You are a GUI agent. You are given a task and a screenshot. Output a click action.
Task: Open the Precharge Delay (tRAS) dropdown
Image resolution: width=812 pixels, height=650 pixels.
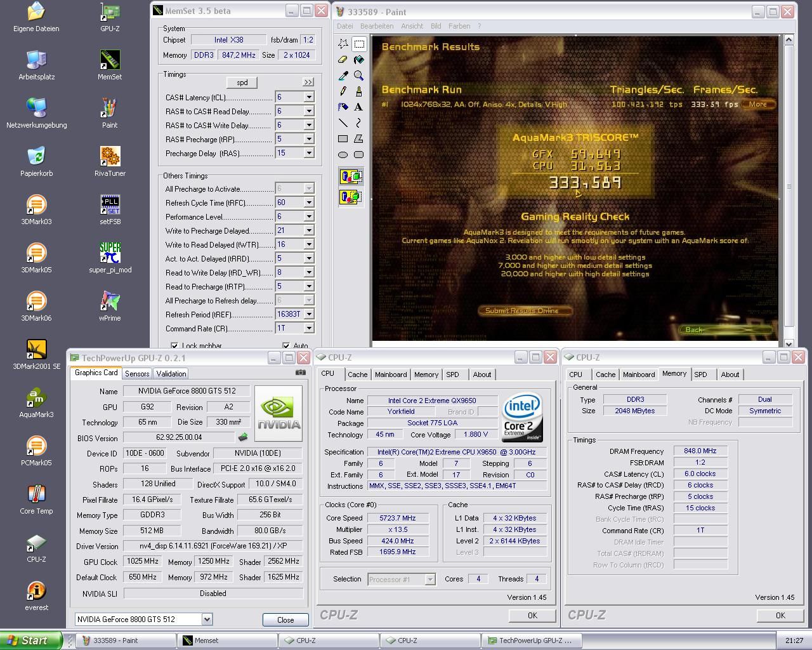click(308, 153)
